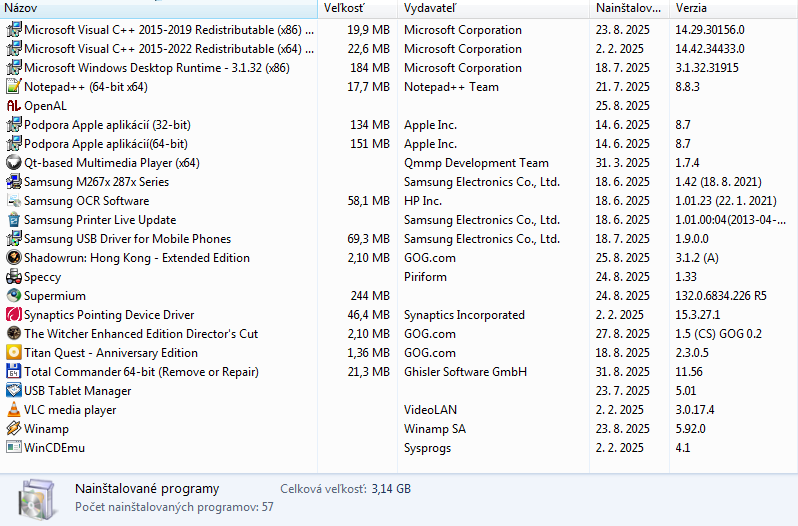Screen dimensions: 798x526
Task: Click the USB Tablet Manager icon
Action: pyautogui.click(x=14, y=391)
